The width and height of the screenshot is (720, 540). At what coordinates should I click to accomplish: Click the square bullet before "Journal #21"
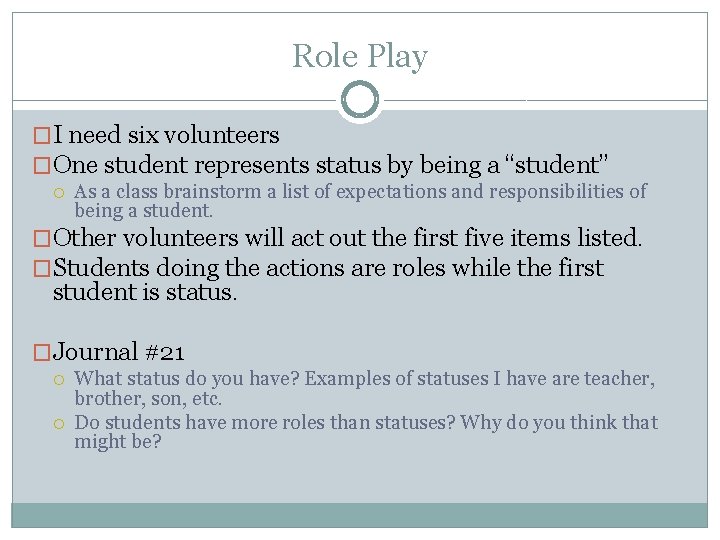click(x=42, y=352)
